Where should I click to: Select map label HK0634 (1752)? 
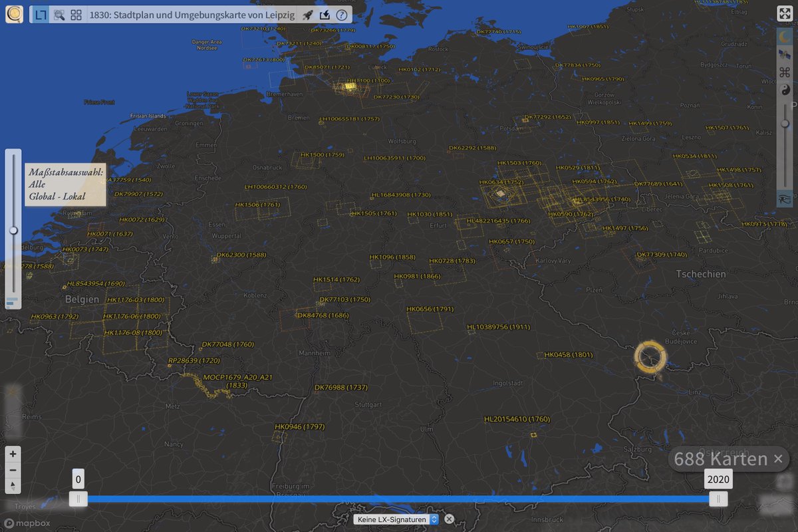(501, 182)
